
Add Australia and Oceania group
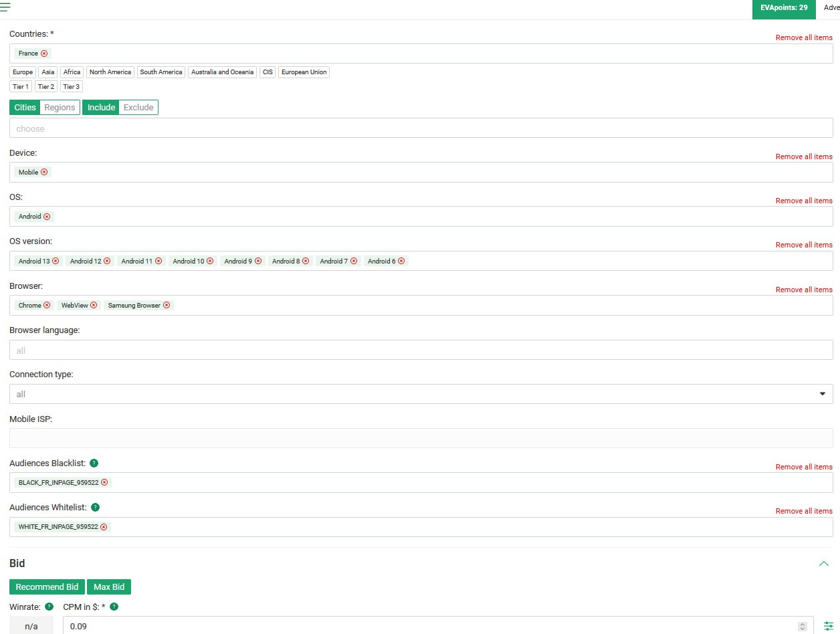click(x=223, y=72)
